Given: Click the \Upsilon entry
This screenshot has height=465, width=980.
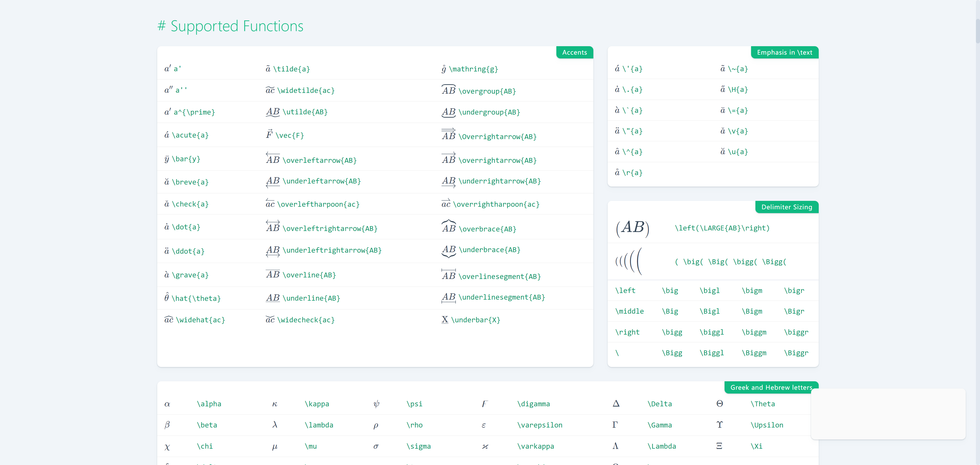Looking at the screenshot, I should click(767, 425).
